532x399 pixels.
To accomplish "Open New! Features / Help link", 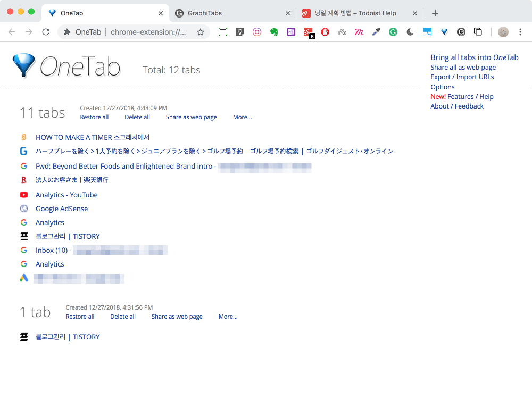I will pos(462,96).
